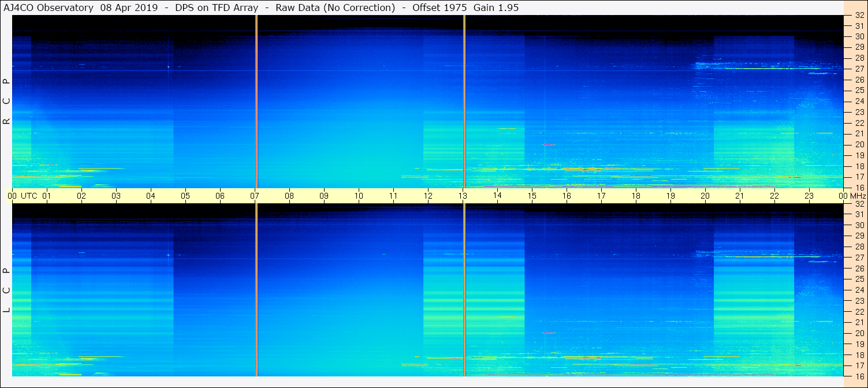Click hour "18" on the time axis
Viewport: 868px width, 388px height.
(636, 196)
